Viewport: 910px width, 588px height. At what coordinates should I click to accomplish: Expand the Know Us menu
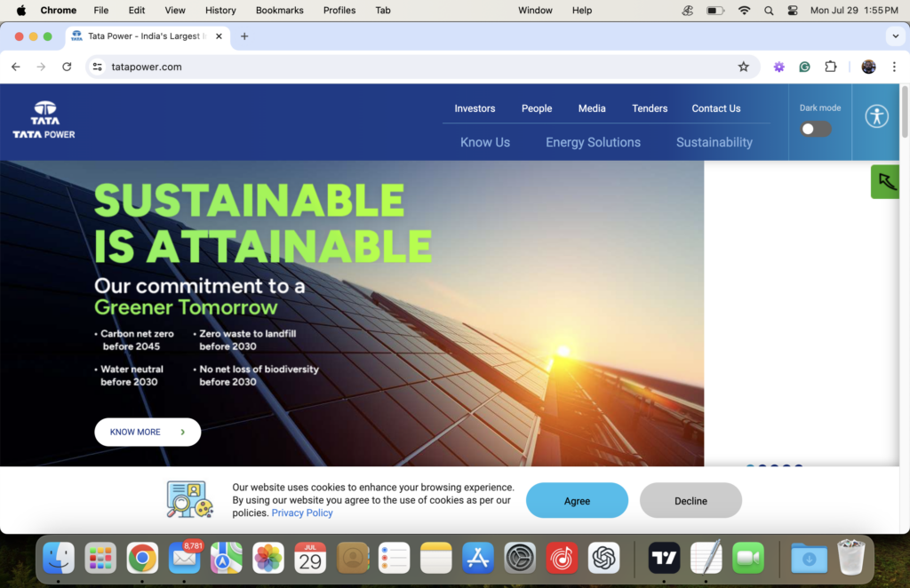click(x=485, y=142)
